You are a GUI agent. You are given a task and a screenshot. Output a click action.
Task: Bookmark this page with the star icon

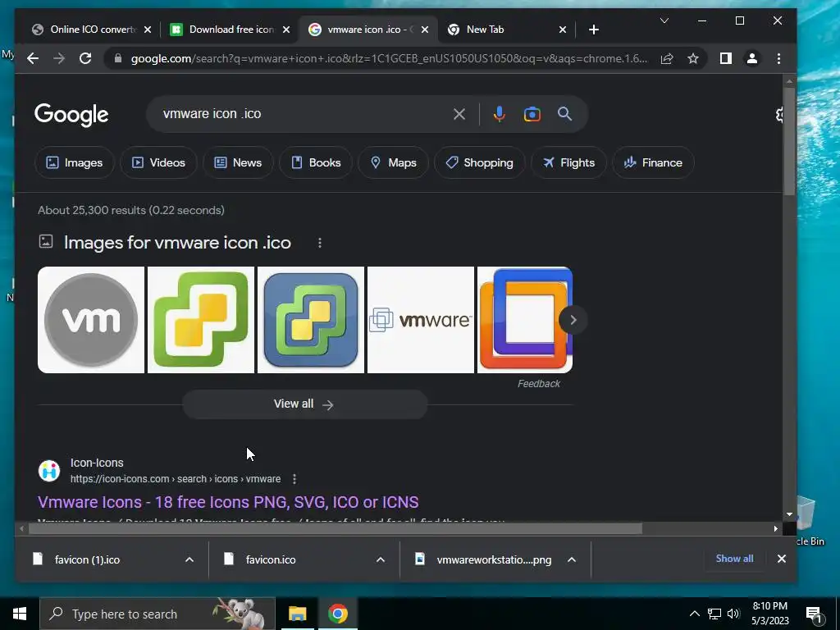[x=693, y=58]
